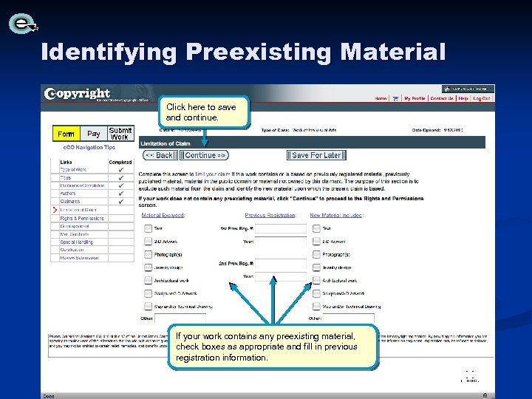Image resolution: width=532 pixels, height=399 pixels.
Task: Open the Pay tab
Action: (x=94, y=134)
